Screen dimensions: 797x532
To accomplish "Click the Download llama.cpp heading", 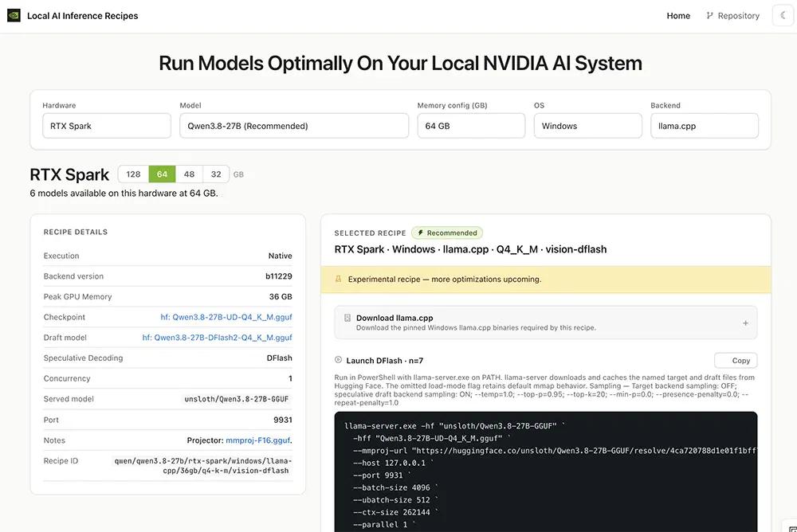I will tap(395, 318).
